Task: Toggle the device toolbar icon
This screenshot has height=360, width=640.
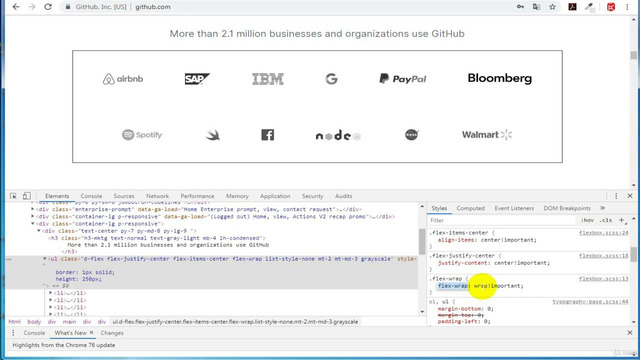Action: 27,196
